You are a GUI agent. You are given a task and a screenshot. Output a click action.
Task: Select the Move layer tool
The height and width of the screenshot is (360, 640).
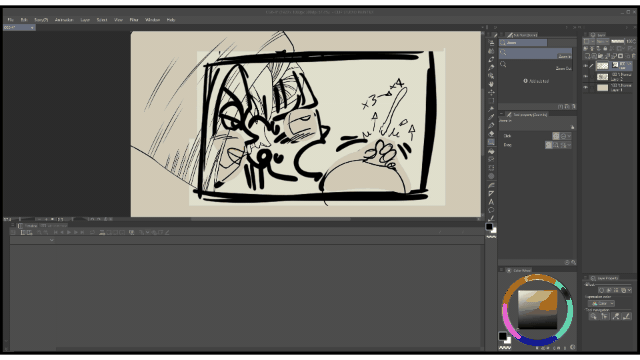tap(491, 93)
